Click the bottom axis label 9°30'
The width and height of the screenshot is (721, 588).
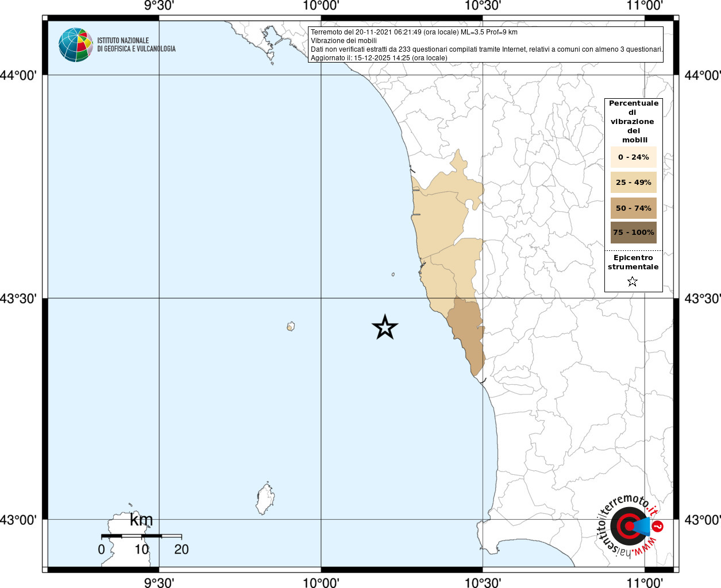click(x=159, y=583)
